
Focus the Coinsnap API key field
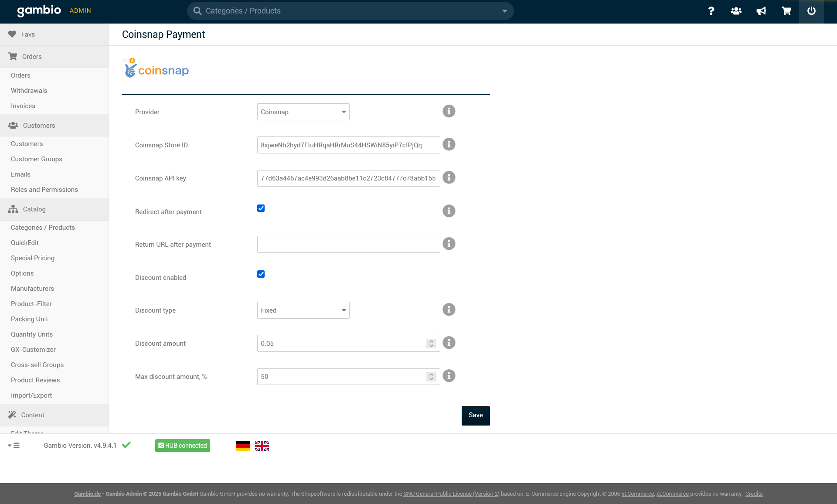(348, 178)
